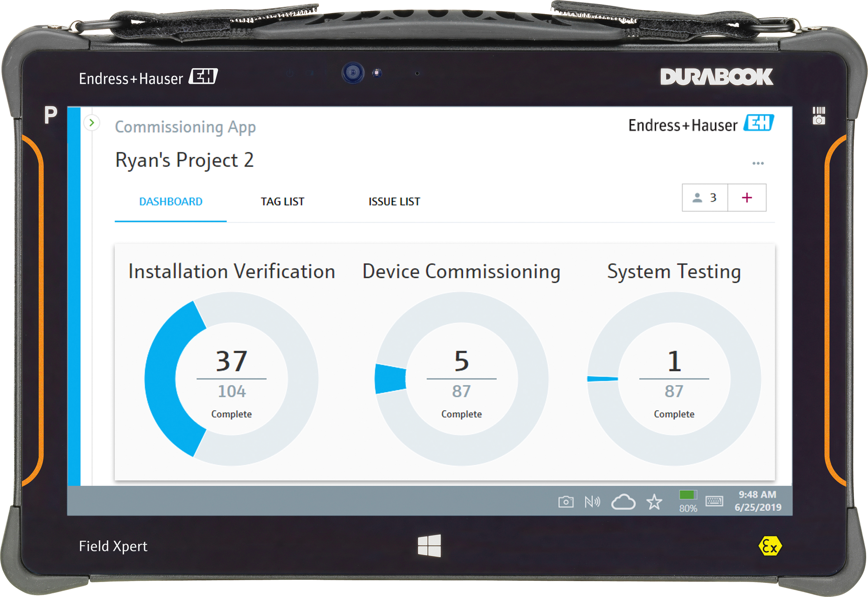This screenshot has width=868, height=597.
Task: Open cloud sync from the status bar
Action: [623, 501]
